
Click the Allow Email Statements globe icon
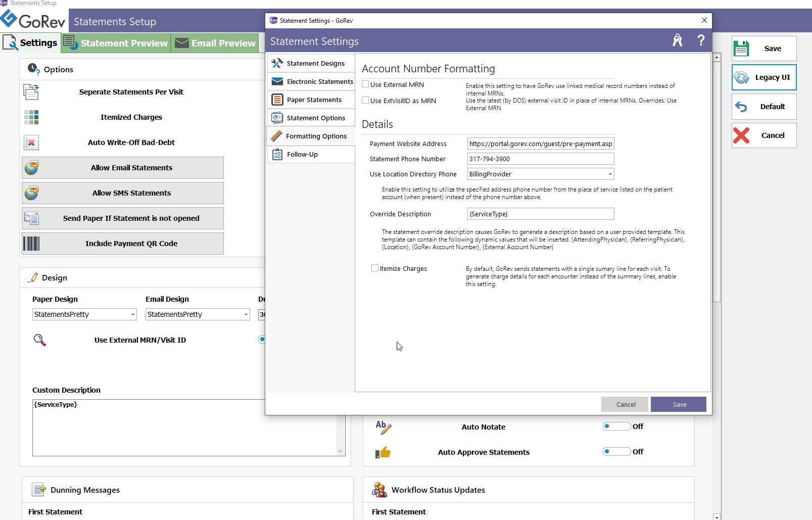click(31, 167)
